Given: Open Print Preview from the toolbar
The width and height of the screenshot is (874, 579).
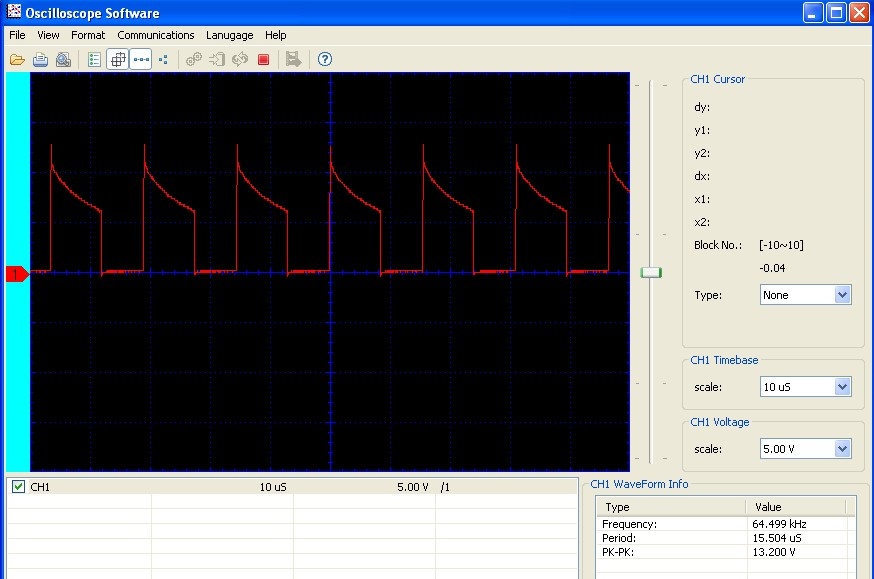Looking at the screenshot, I should click(64, 60).
